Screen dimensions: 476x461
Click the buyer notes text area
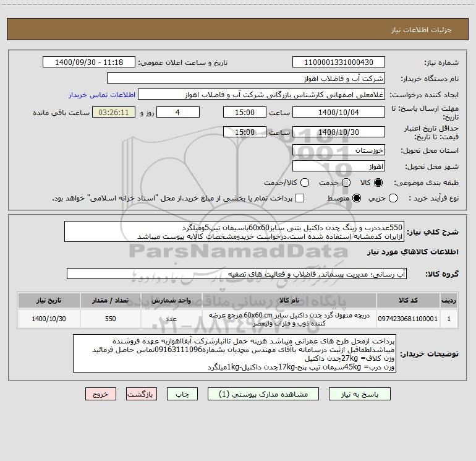point(234,353)
